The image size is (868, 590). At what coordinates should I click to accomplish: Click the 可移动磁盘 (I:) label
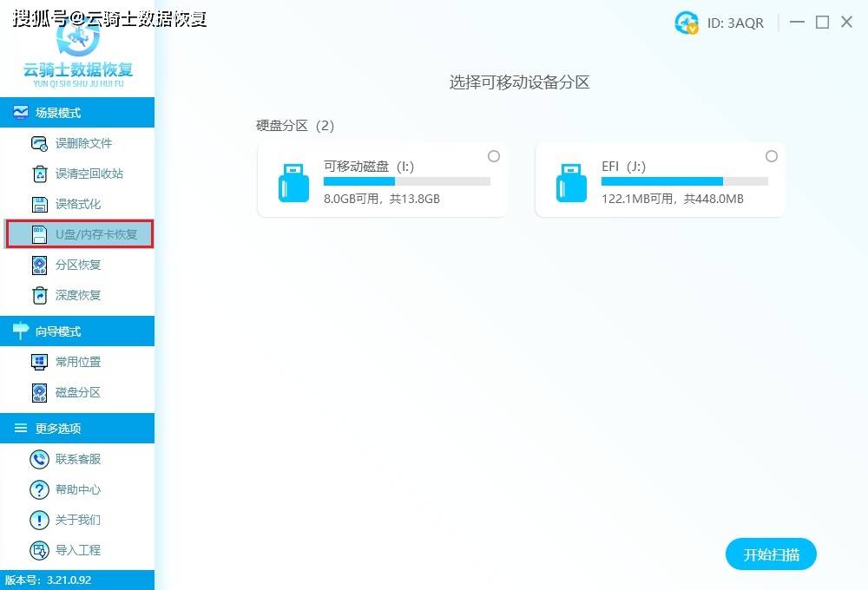click(x=369, y=166)
